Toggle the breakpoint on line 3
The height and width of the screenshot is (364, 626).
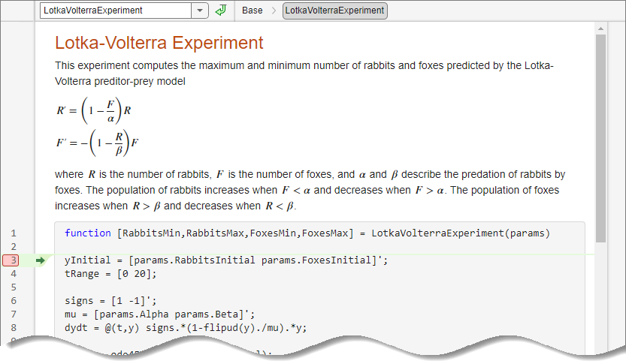(x=13, y=260)
